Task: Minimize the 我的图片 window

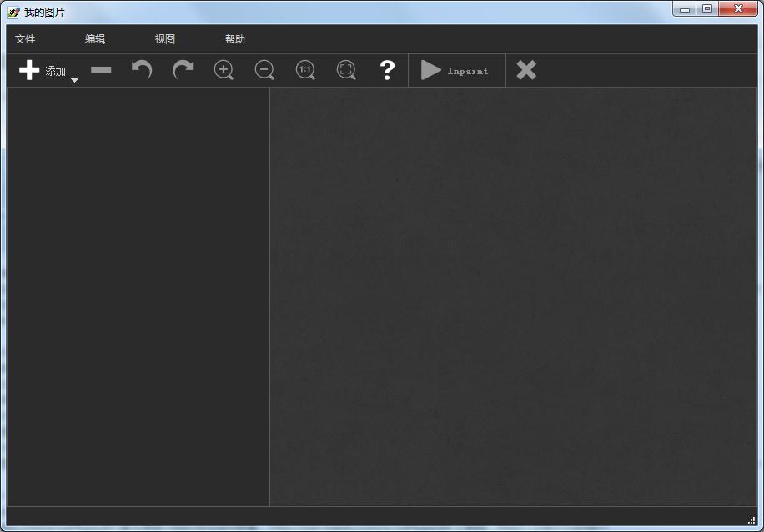Action: [x=684, y=9]
